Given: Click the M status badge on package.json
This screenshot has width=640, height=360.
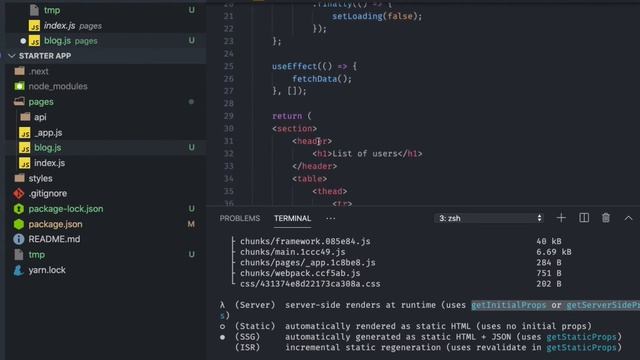Looking at the screenshot, I should tap(191, 224).
